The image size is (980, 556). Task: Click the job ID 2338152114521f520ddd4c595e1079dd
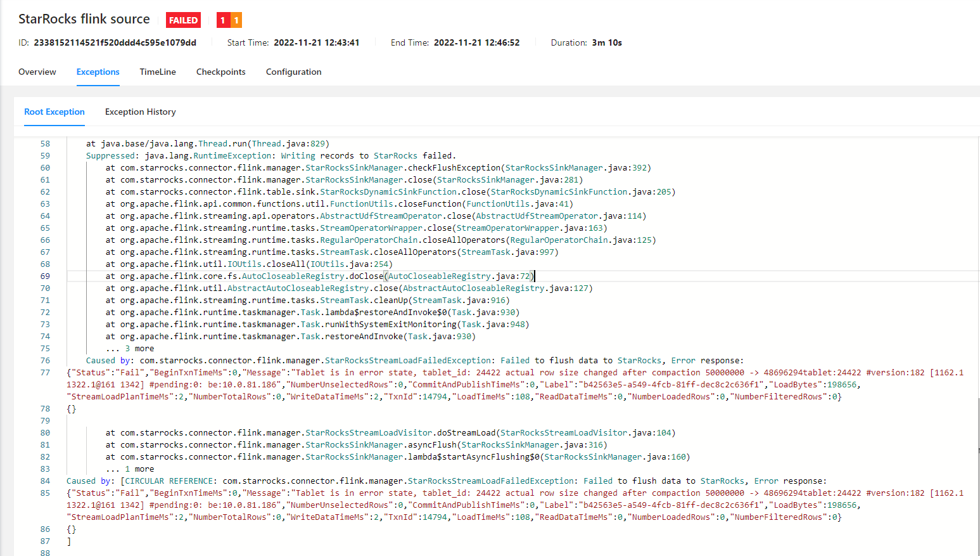coord(115,42)
